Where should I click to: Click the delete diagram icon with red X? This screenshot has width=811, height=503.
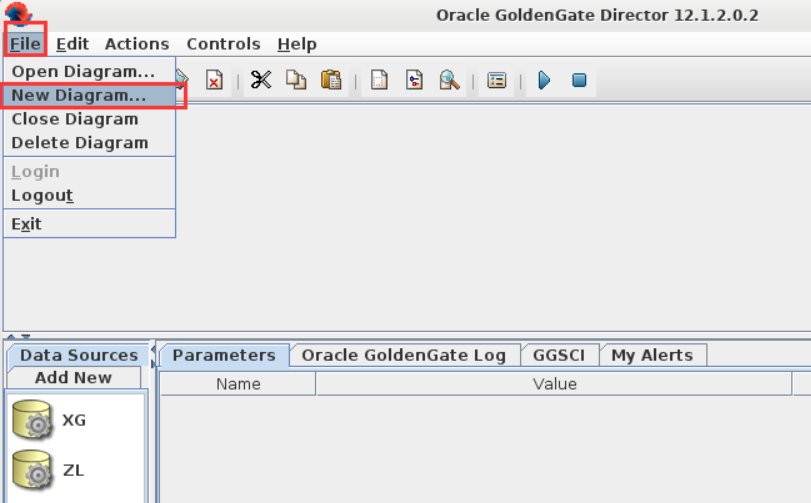pyautogui.click(x=214, y=81)
